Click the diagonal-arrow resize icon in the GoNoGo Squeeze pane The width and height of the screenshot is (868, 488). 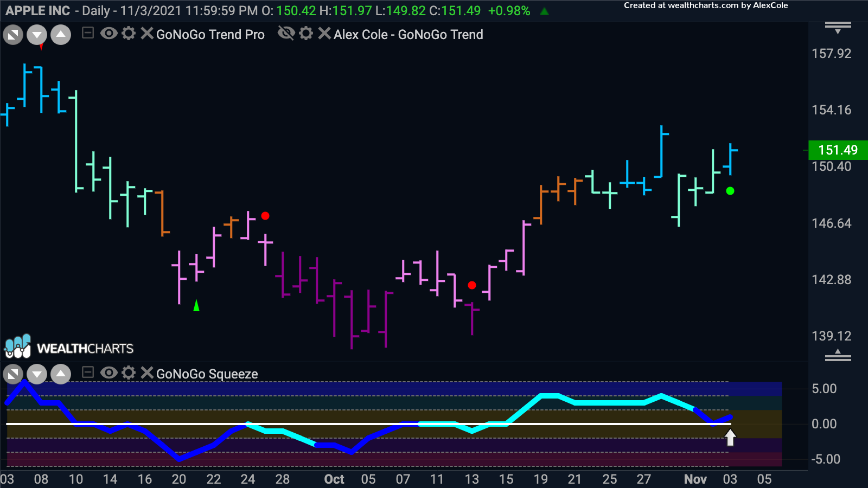(x=13, y=374)
